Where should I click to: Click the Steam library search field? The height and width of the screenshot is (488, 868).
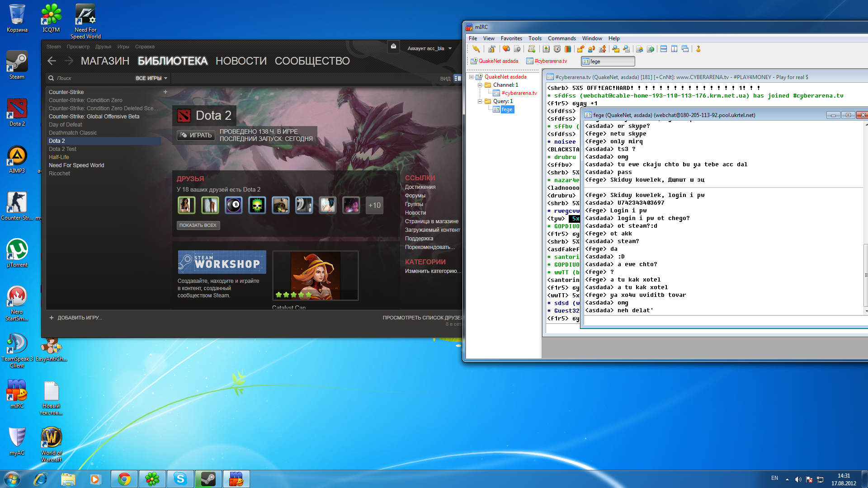click(x=90, y=78)
